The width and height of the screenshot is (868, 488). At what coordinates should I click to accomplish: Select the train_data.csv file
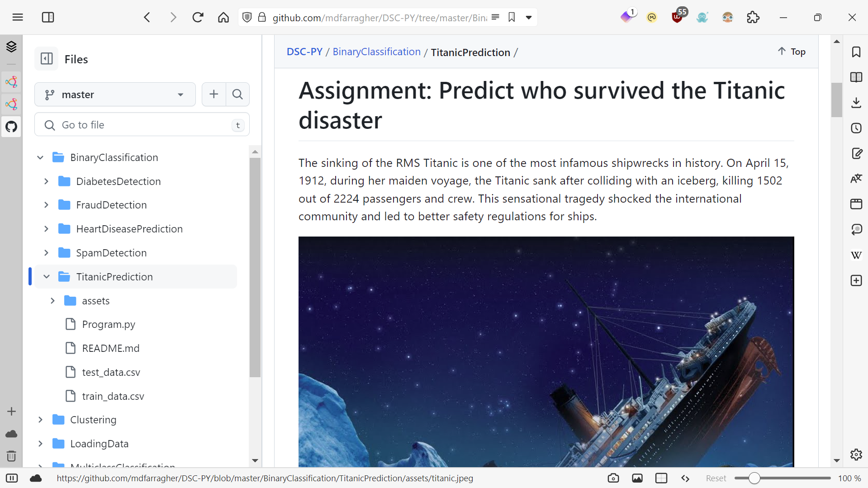[x=113, y=396]
